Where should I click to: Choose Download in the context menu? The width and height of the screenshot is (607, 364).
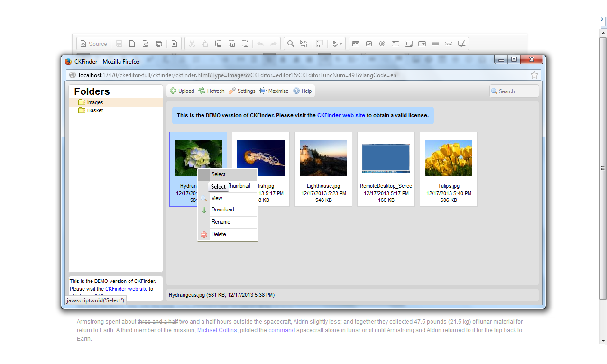coord(228,209)
